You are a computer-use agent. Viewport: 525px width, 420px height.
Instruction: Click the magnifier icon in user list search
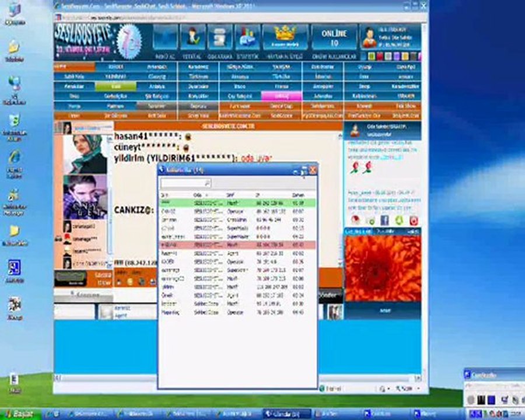point(207,183)
